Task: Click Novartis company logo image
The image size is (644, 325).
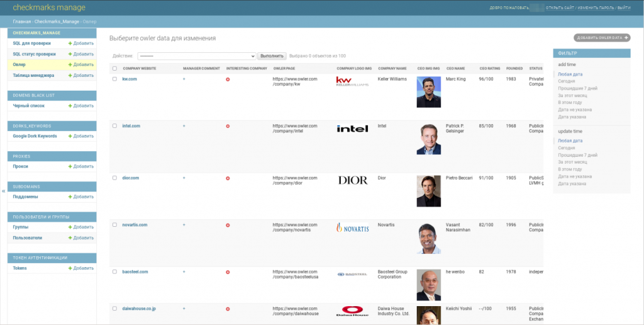Action: pos(352,227)
